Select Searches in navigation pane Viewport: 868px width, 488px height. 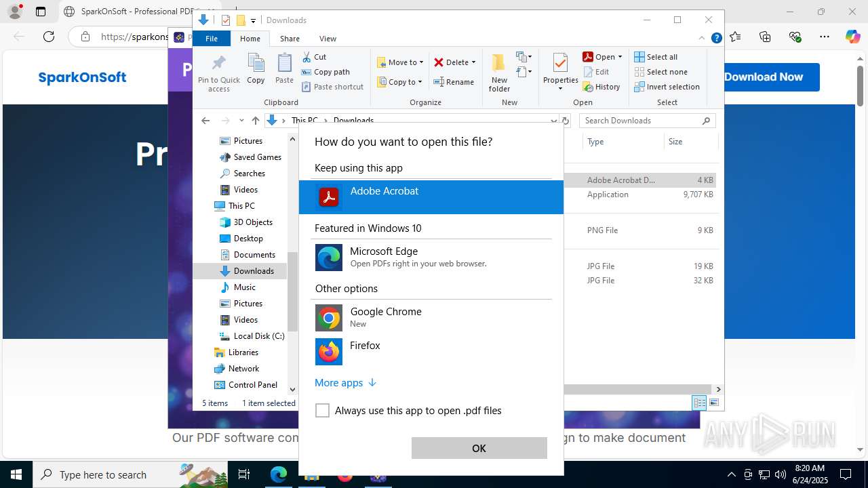[x=242, y=174]
